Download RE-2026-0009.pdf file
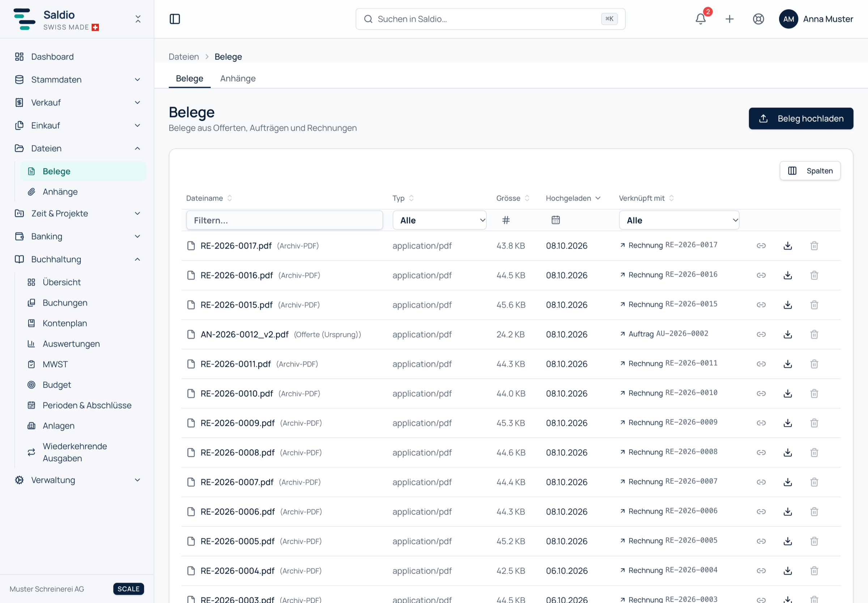868x603 pixels. [788, 423]
